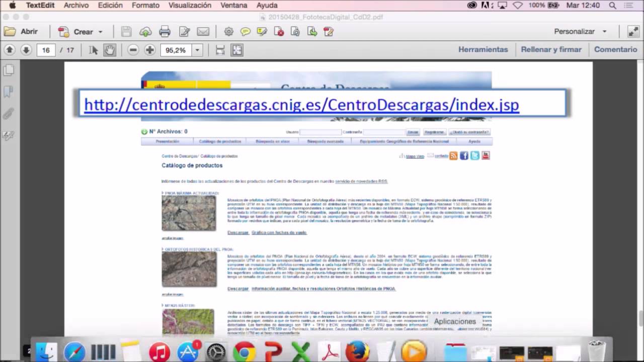Screen dimensions: 644x362
Task: Open Google Chrome from the Dock
Action: [x=245, y=351]
